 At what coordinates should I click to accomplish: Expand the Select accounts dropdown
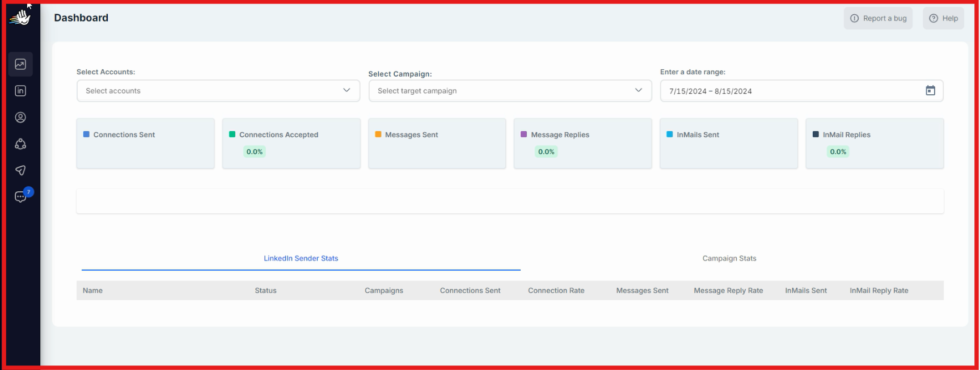click(218, 91)
